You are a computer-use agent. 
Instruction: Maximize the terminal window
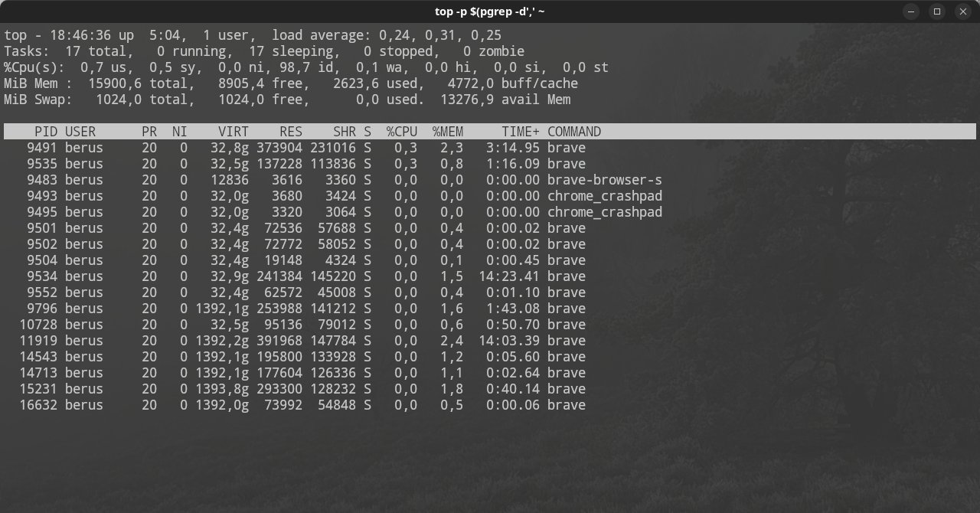(x=937, y=11)
